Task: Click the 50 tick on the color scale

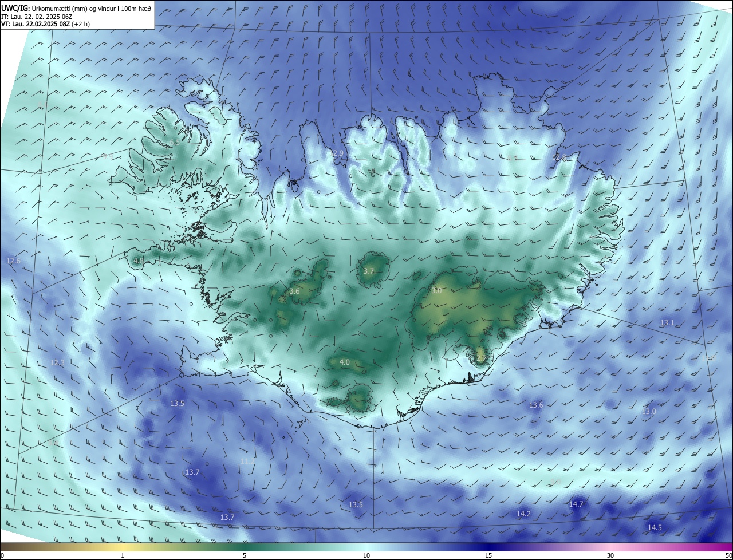Action: coord(728,555)
